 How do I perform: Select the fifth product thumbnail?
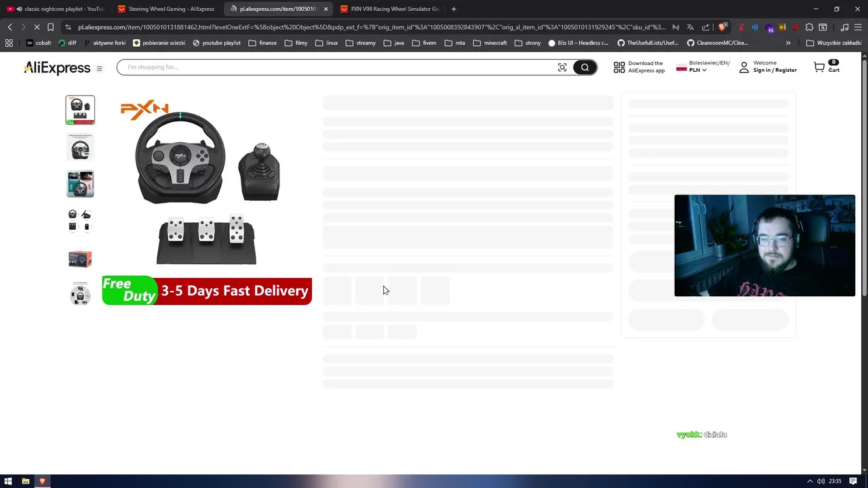click(80, 258)
